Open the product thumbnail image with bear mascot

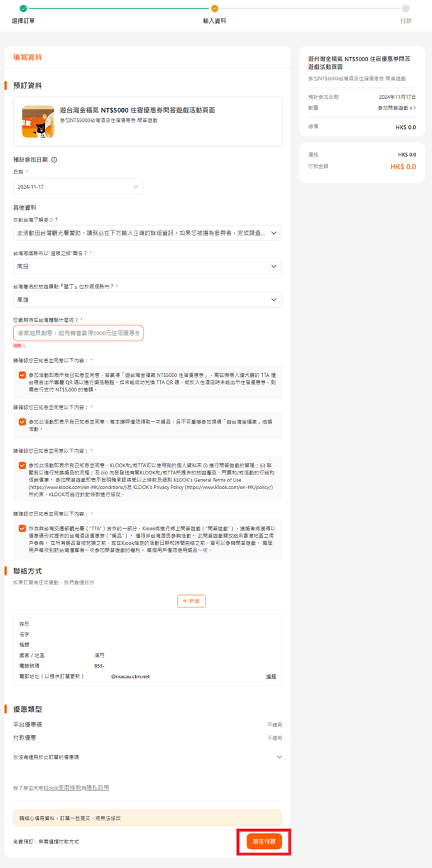pos(38,122)
